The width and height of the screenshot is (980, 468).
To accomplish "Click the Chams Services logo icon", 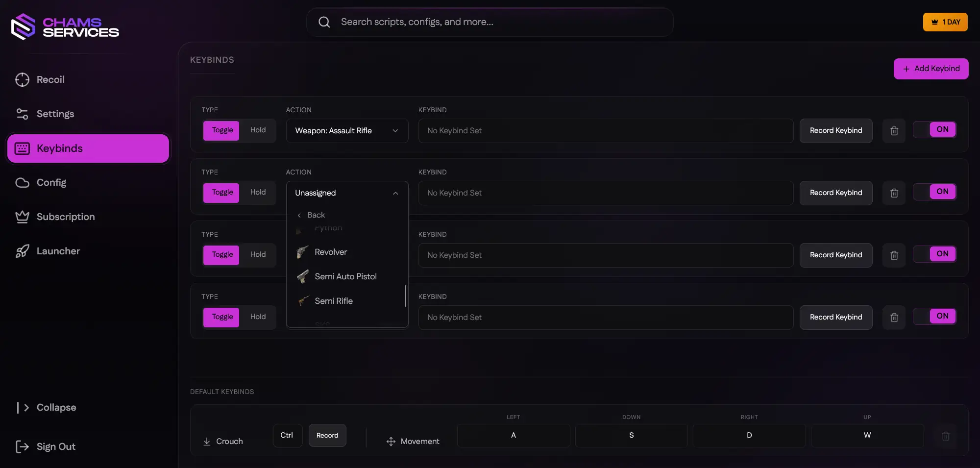I will (x=23, y=26).
